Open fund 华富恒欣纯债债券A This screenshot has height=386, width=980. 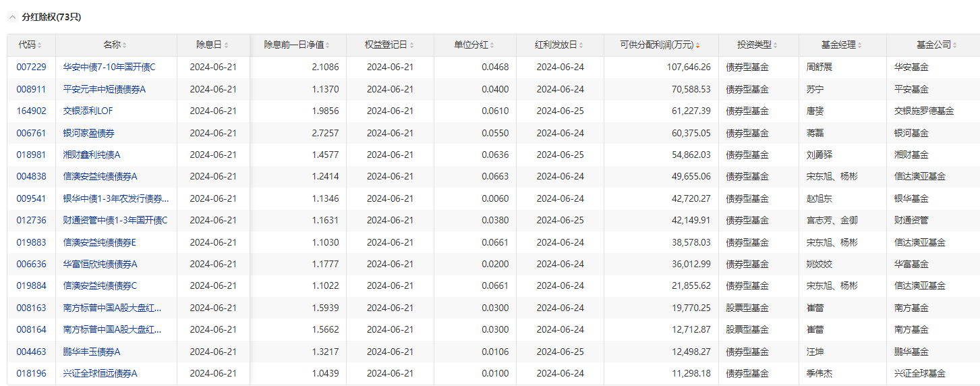tap(100, 264)
